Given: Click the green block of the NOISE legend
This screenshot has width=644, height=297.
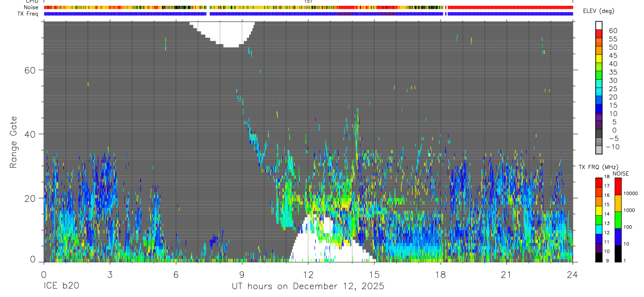Looking at the screenshot, I should [x=618, y=220].
